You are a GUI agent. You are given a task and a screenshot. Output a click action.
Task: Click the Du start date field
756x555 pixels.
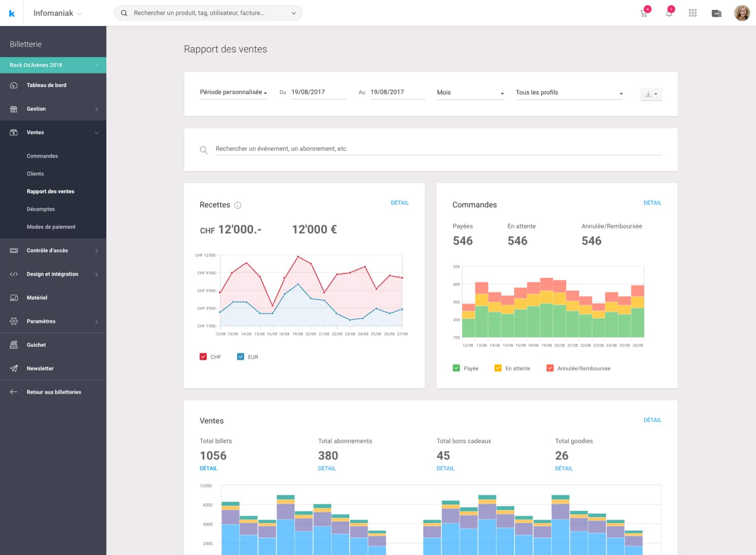[318, 92]
